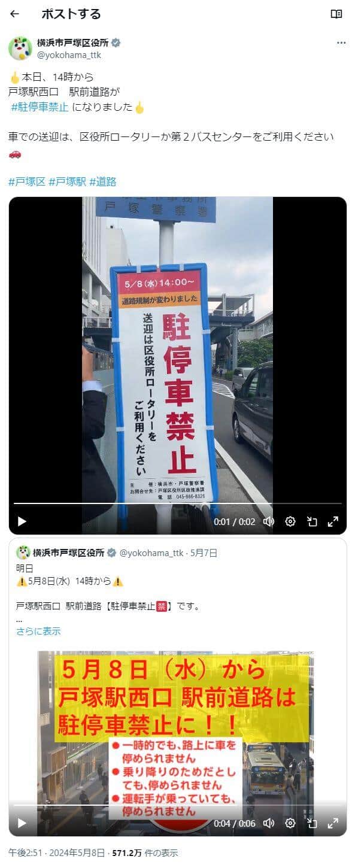Mute the top video's sound

click(x=269, y=521)
